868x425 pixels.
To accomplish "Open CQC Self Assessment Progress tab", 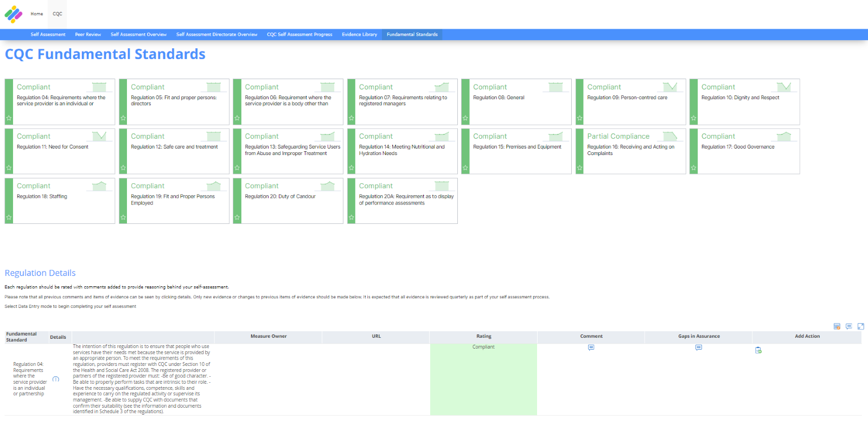I will click(299, 34).
